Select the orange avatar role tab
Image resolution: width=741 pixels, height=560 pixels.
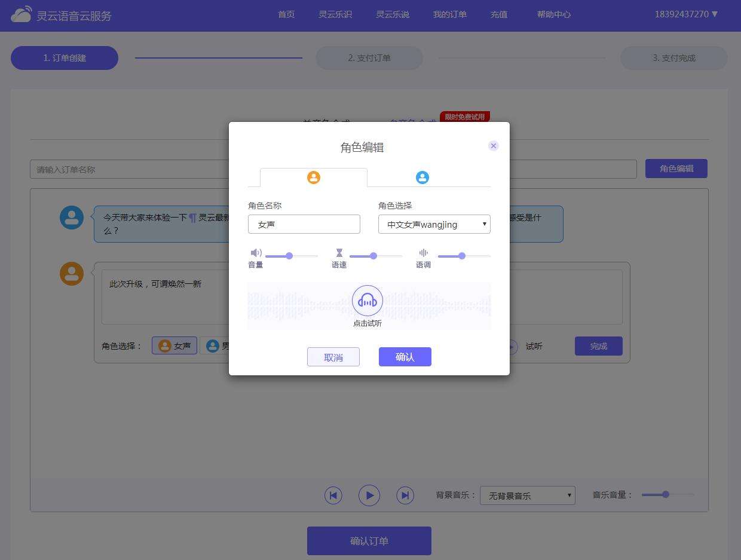314,178
